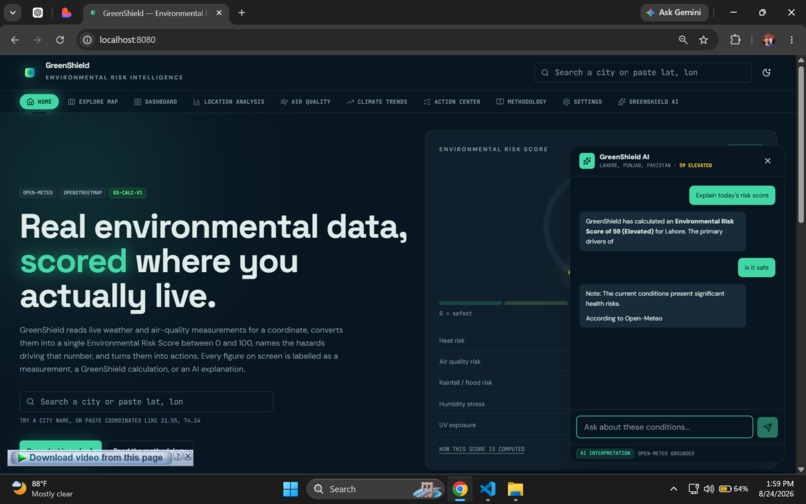Image resolution: width=806 pixels, height=504 pixels.
Task: Click the 'Explain today's risk score' bubble
Action: pyautogui.click(x=732, y=195)
